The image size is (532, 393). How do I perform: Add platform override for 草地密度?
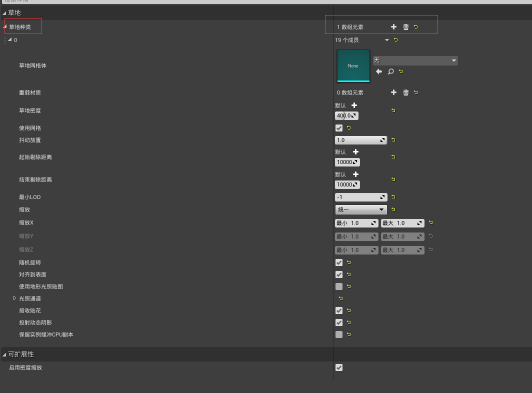(354, 105)
